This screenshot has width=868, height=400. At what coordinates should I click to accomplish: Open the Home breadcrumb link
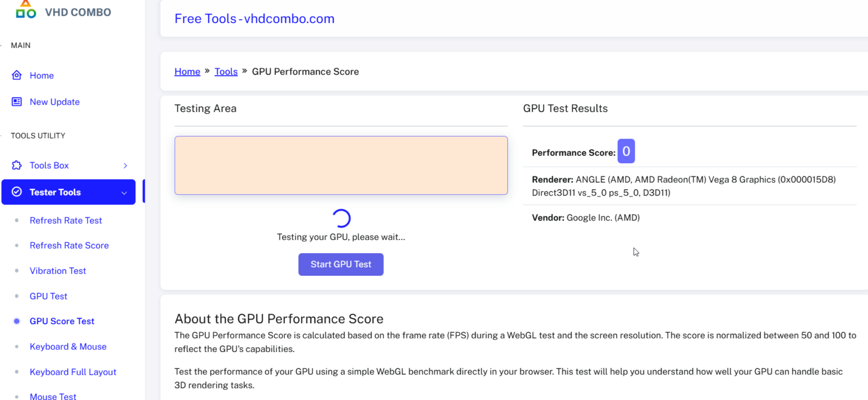pyautogui.click(x=187, y=71)
